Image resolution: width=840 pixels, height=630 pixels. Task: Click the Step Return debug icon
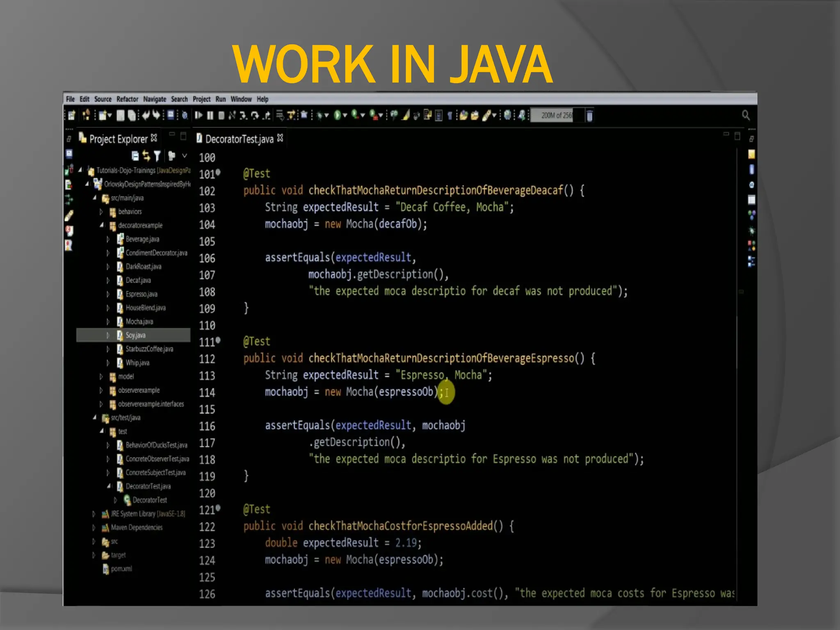[267, 115]
